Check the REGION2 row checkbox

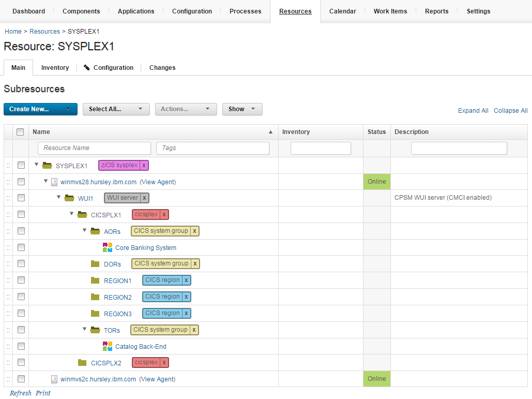coord(21,297)
